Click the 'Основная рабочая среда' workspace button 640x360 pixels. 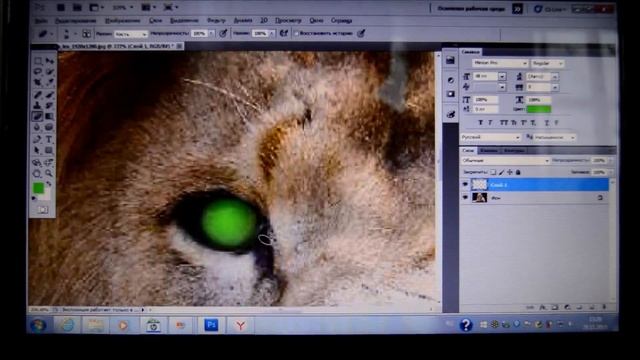tap(471, 9)
